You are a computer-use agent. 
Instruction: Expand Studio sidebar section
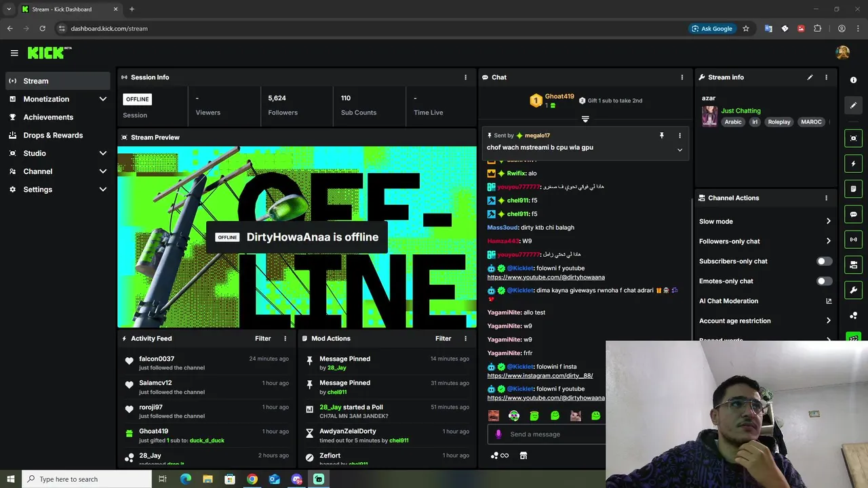click(103, 153)
